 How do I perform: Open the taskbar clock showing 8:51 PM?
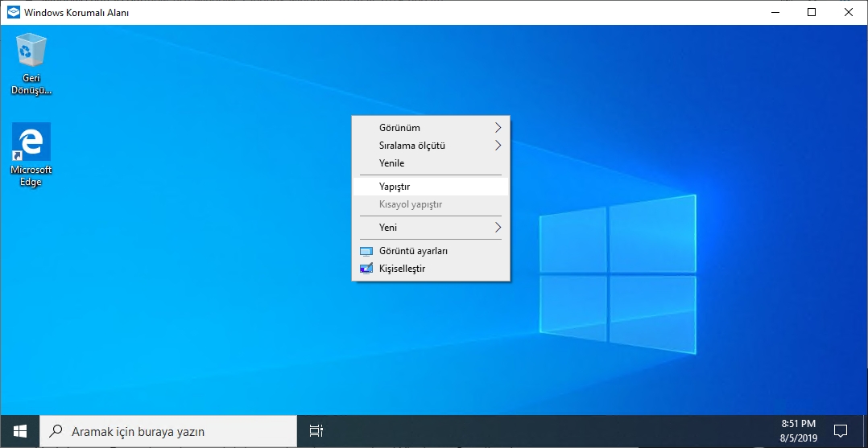tap(798, 424)
